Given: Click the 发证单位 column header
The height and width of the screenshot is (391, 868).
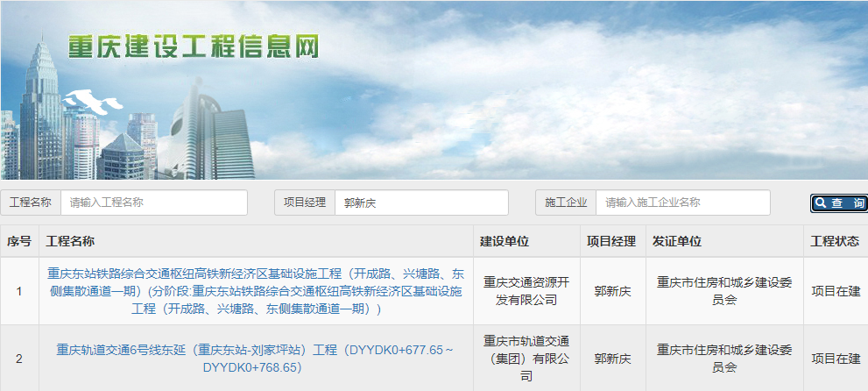Looking at the screenshot, I should coord(677,242).
